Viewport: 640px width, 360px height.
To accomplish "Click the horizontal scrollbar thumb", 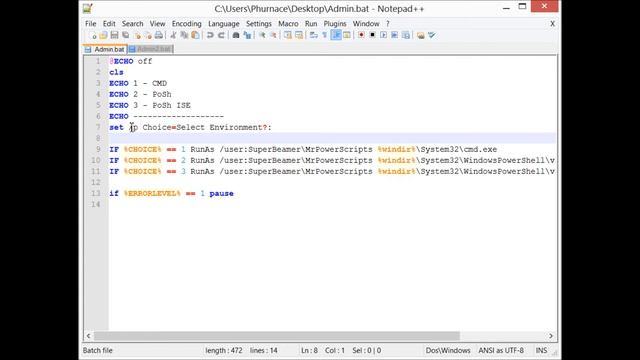I will [277, 336].
